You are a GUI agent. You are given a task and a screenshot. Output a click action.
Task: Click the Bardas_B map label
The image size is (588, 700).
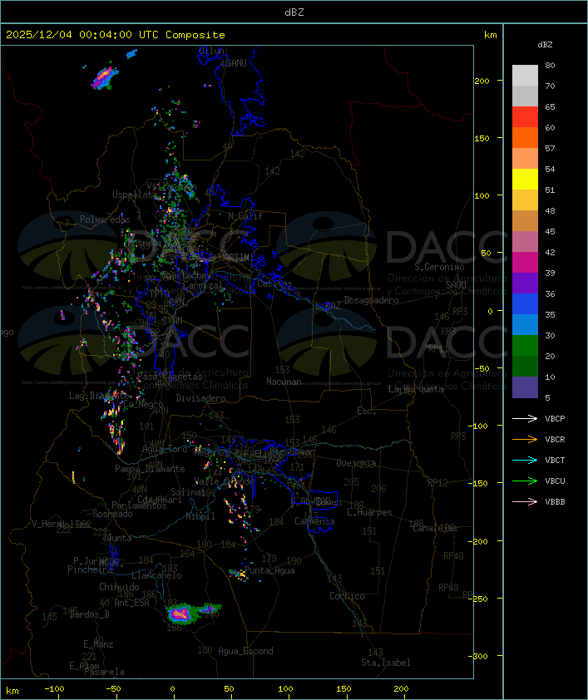pyautogui.click(x=89, y=614)
